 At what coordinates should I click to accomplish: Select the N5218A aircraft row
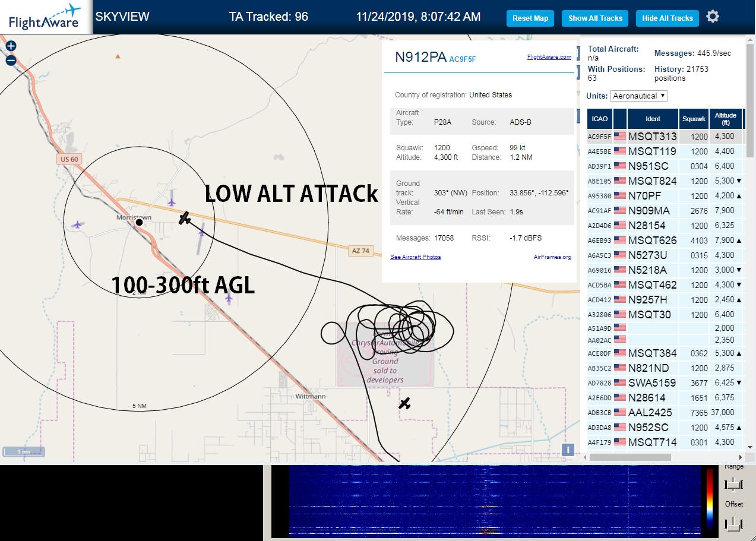[x=665, y=270]
